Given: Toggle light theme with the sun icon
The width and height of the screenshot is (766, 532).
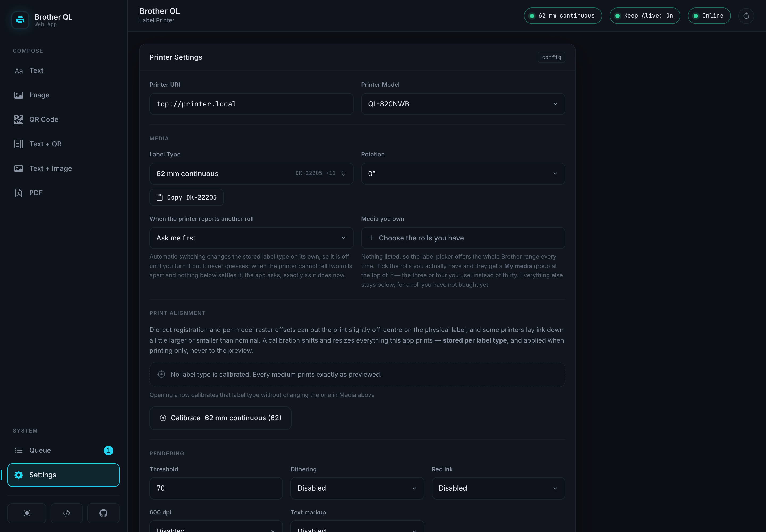Looking at the screenshot, I should pyautogui.click(x=27, y=513).
